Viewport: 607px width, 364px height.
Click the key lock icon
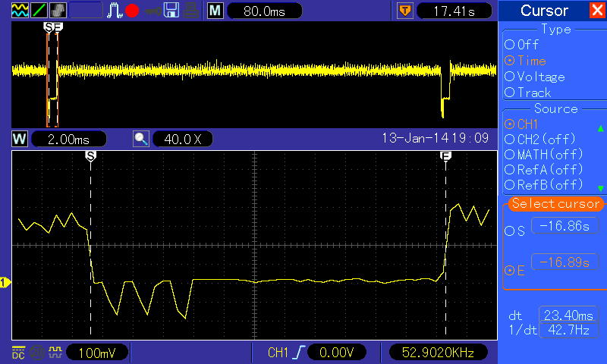(x=153, y=11)
